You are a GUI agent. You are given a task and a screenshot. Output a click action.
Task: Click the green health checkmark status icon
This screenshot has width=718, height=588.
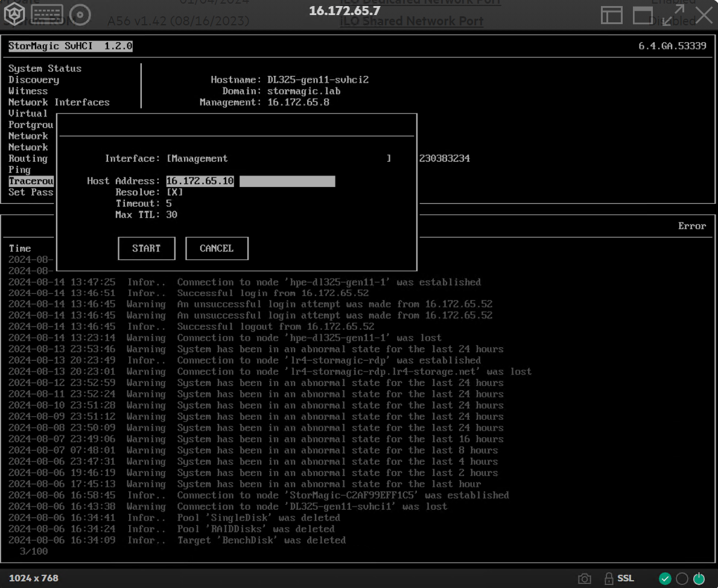tap(665, 578)
